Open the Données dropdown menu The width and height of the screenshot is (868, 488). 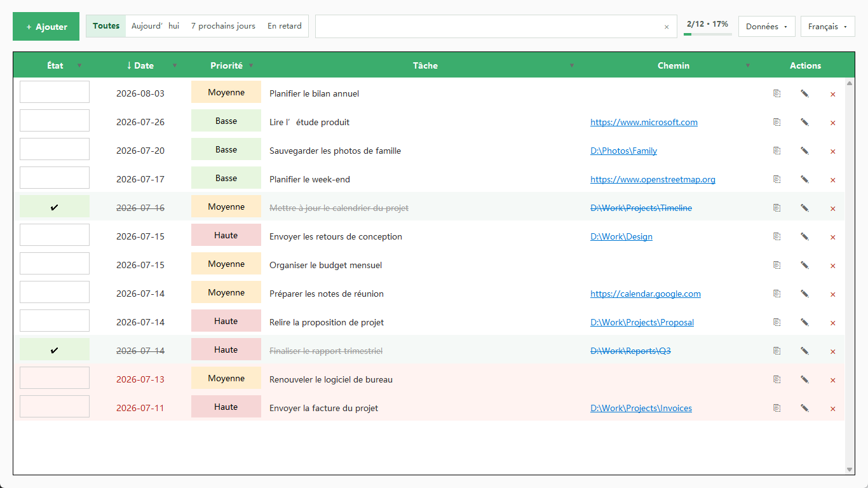coord(766,27)
